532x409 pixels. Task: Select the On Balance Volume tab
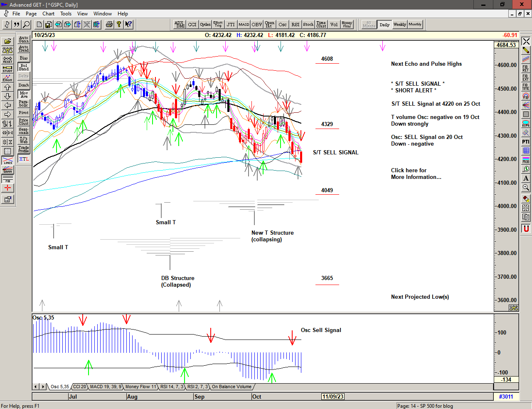tap(232, 387)
